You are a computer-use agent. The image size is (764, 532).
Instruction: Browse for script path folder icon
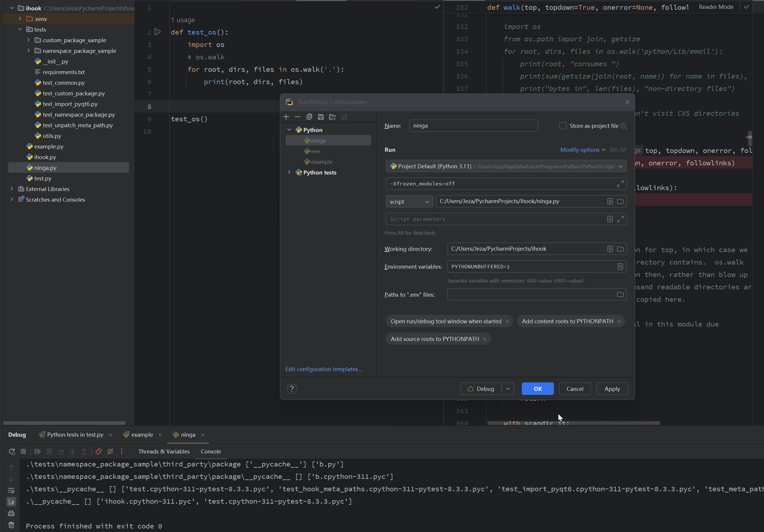click(620, 201)
